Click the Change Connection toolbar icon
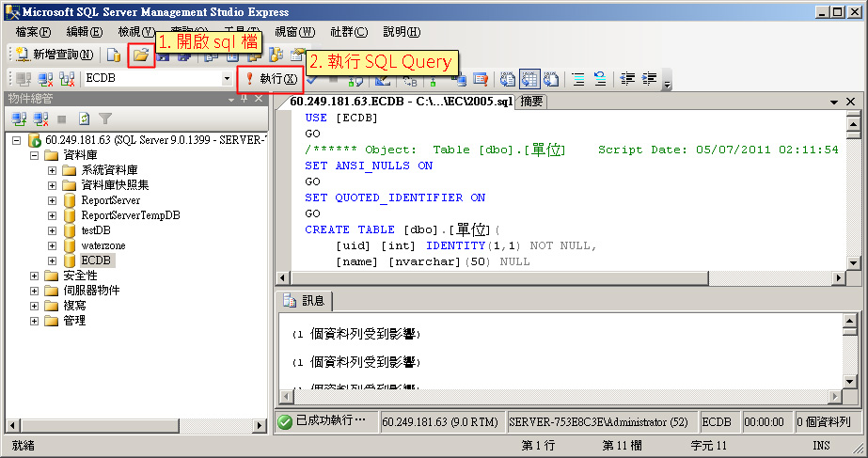 click(x=67, y=79)
